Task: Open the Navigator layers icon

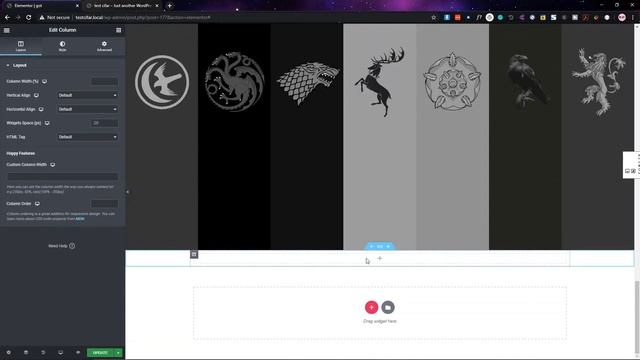Action: click(x=26, y=352)
